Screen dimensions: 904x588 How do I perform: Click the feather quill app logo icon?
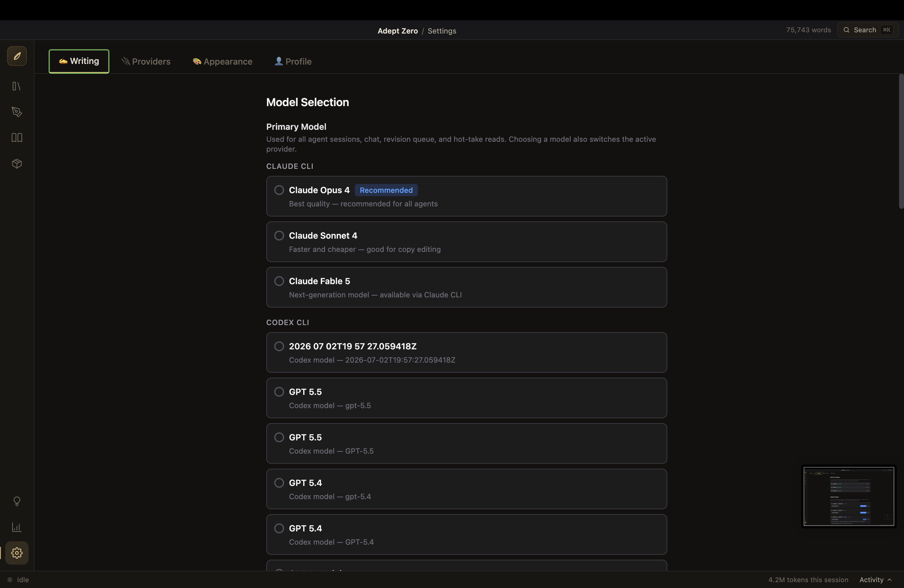pyautogui.click(x=17, y=56)
